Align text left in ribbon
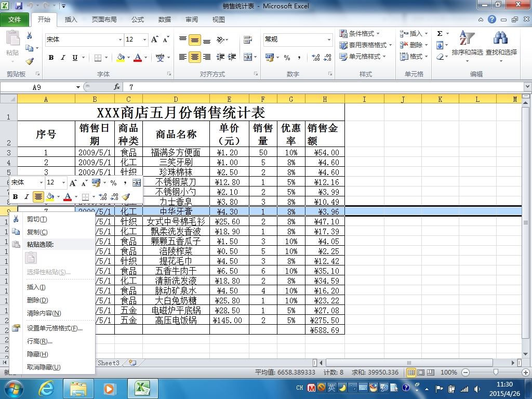 tap(183, 57)
